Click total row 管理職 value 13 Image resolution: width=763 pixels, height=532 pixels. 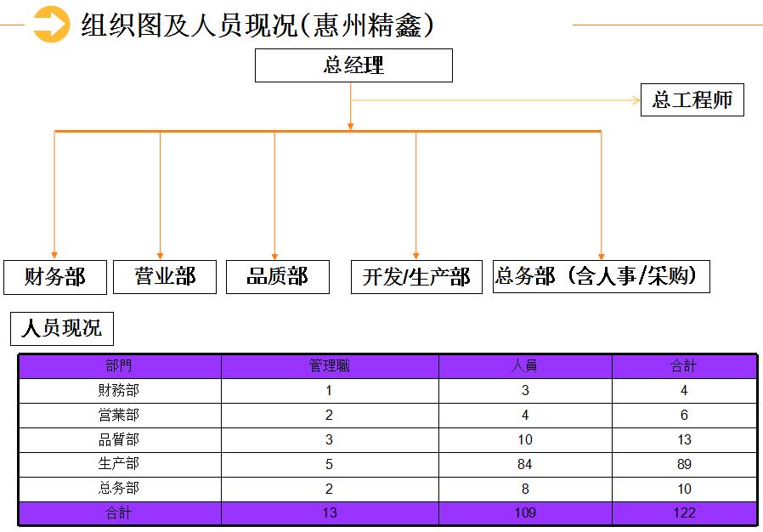(x=330, y=513)
